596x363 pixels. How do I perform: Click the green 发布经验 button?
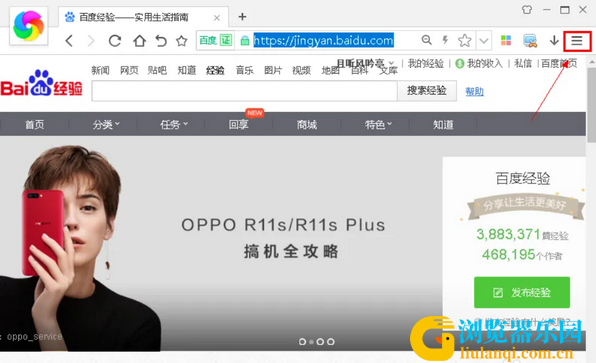(522, 292)
